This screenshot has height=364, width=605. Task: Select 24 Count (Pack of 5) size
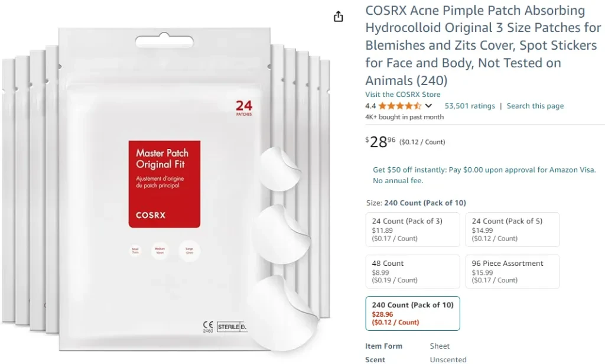tap(512, 229)
